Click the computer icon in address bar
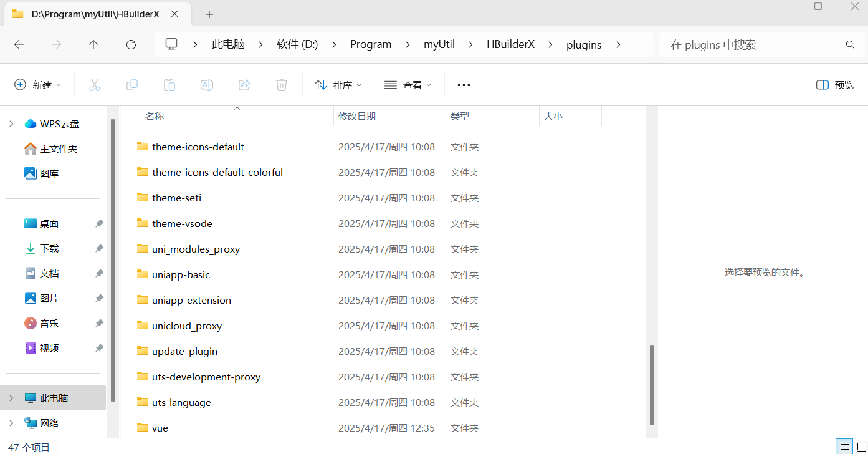The height and width of the screenshot is (454, 868). click(x=171, y=44)
